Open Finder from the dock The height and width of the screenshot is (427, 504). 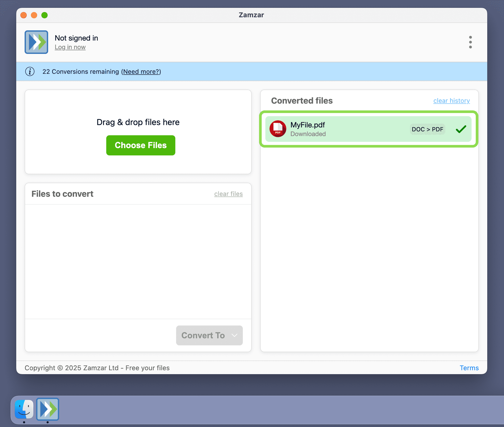click(24, 409)
